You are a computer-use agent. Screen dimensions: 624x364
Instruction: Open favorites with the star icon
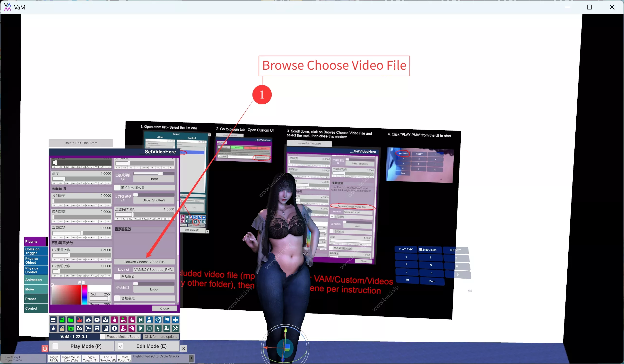pyautogui.click(x=53, y=328)
